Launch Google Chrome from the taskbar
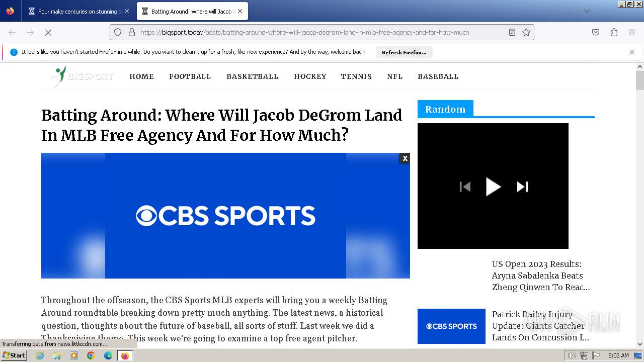This screenshot has width=644, height=362. click(x=91, y=355)
